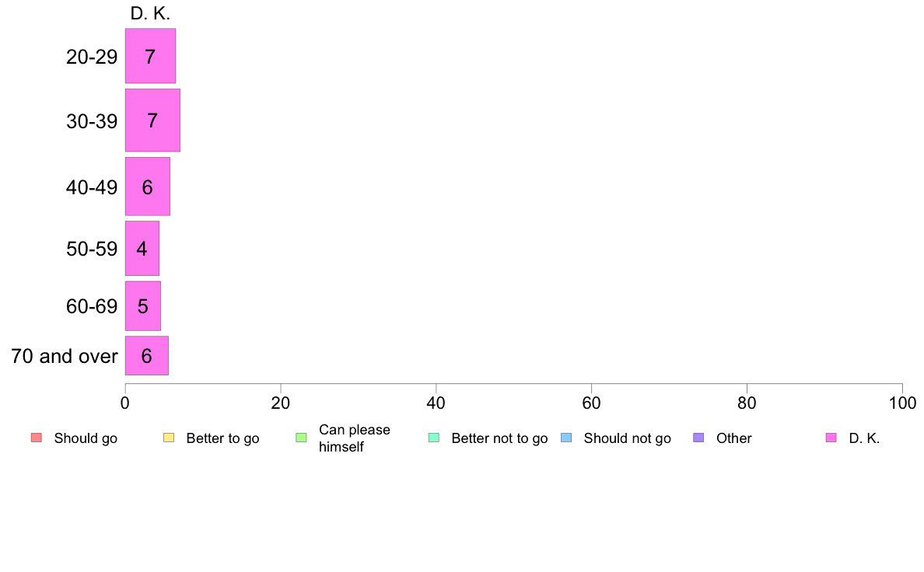Select the 50-59 bar showing 4

click(142, 248)
